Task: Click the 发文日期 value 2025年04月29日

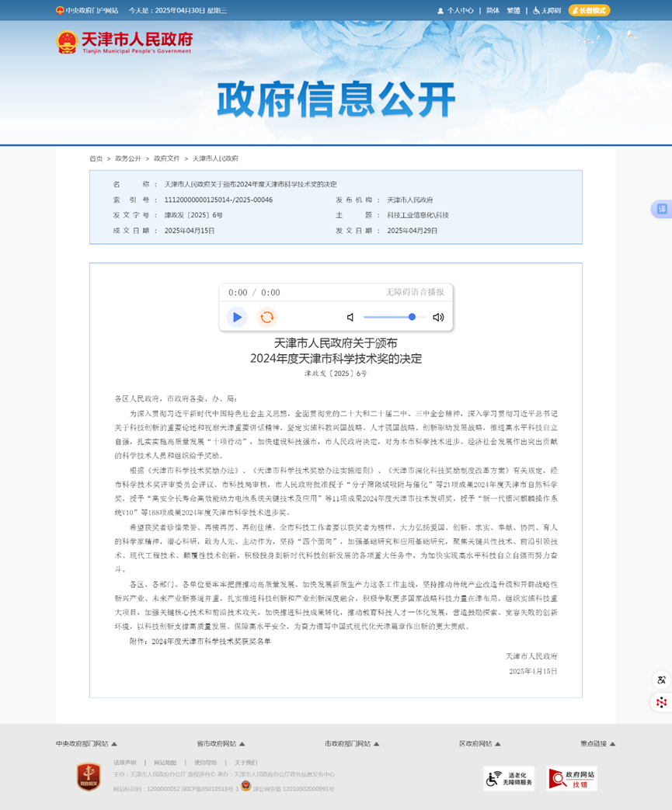Action: (x=412, y=231)
